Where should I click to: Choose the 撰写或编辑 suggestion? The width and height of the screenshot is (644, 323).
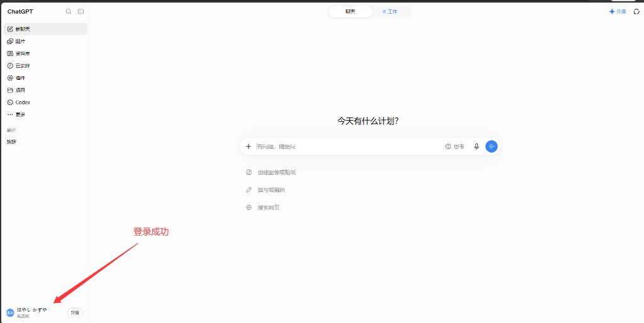point(265,190)
